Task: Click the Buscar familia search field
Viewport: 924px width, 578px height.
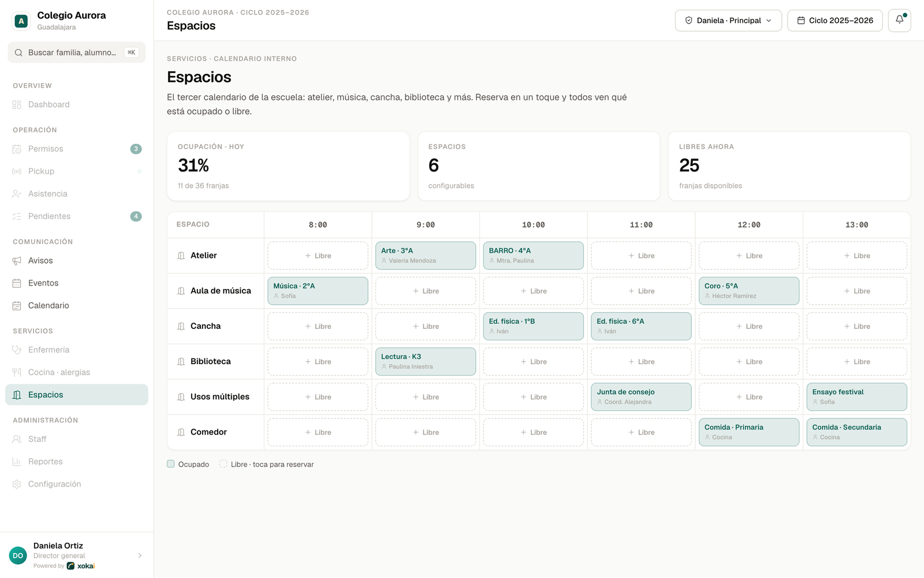Action: click(x=76, y=52)
